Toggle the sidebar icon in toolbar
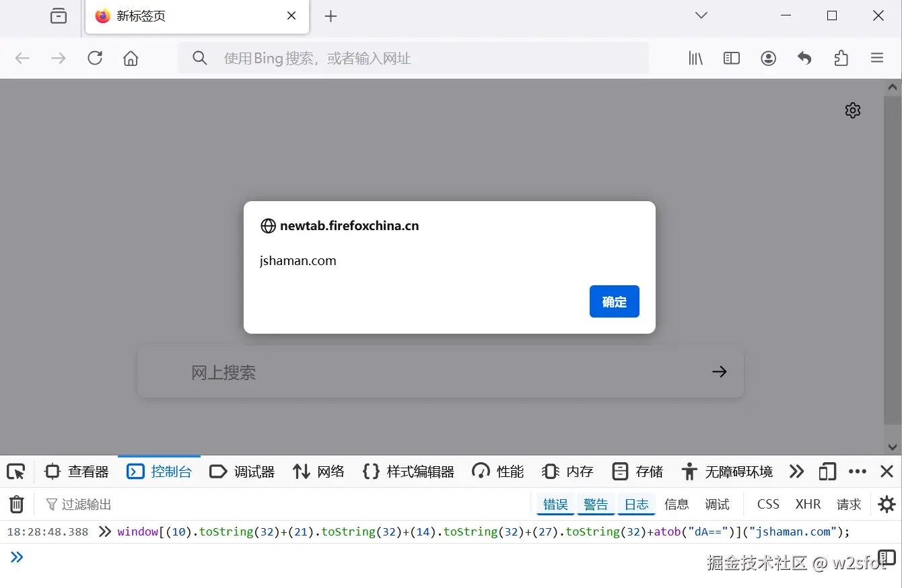 point(732,59)
